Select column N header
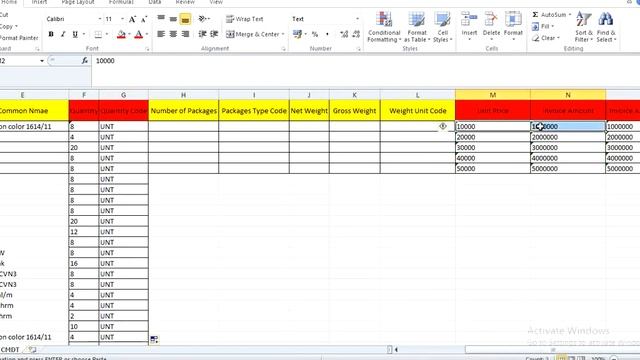The height and width of the screenshot is (360, 640). 568,95
